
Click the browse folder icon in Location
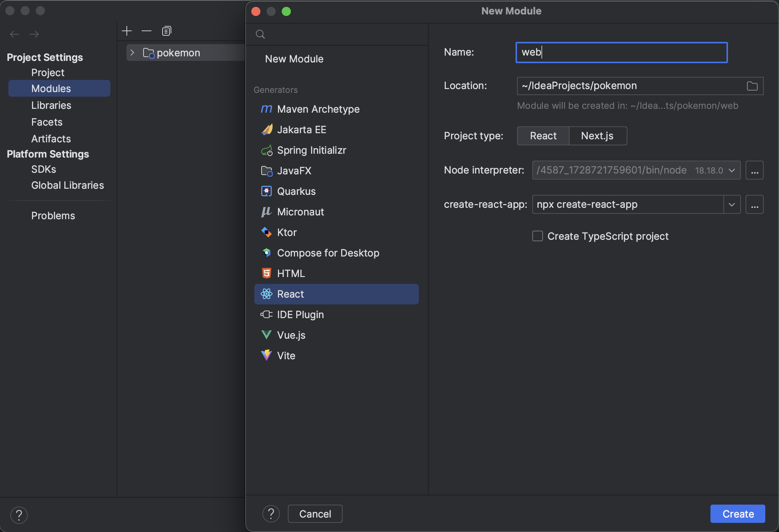tap(752, 86)
